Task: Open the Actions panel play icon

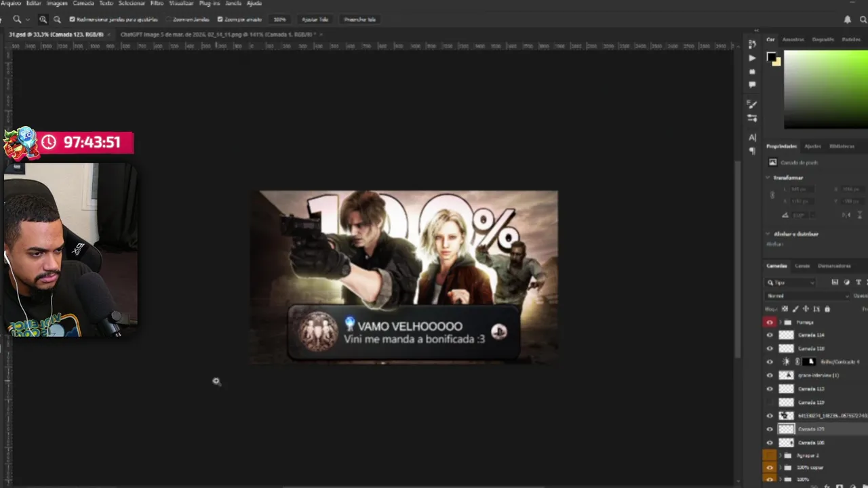Action: [x=752, y=58]
